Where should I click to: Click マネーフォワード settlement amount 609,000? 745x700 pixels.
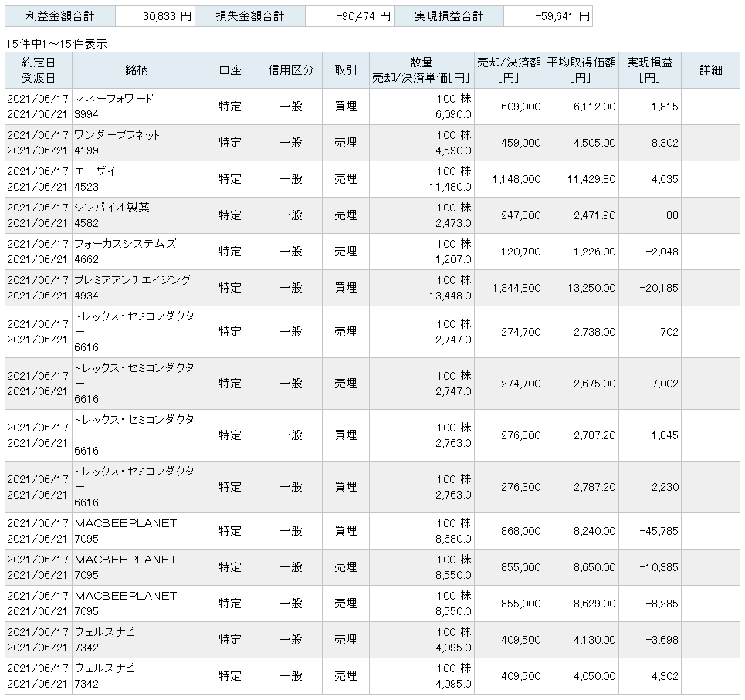point(521,107)
